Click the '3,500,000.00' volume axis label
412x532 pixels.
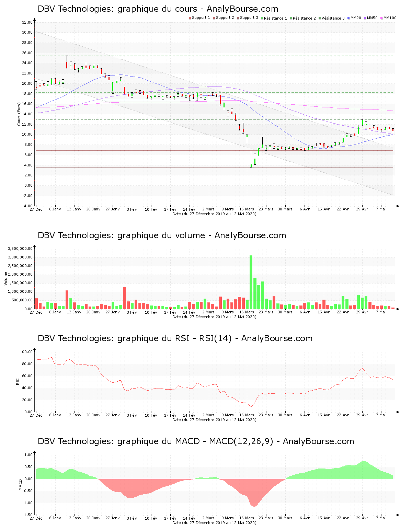point(21,248)
